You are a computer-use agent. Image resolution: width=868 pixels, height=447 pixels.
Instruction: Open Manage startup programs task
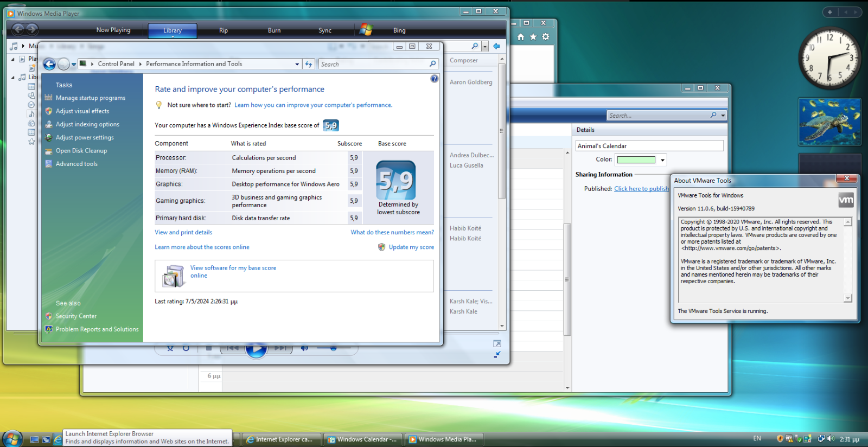90,98
